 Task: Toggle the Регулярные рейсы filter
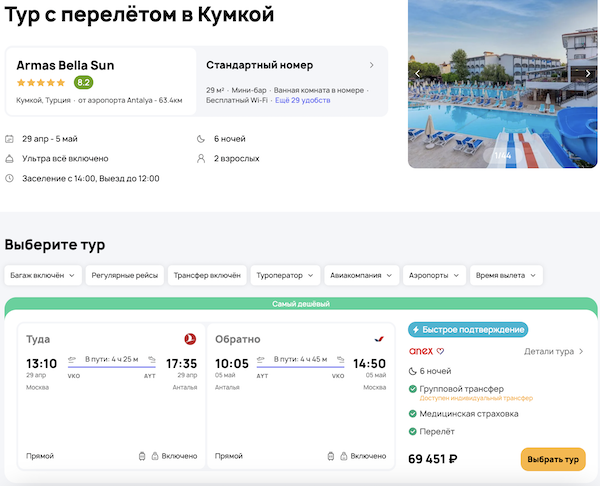click(123, 275)
